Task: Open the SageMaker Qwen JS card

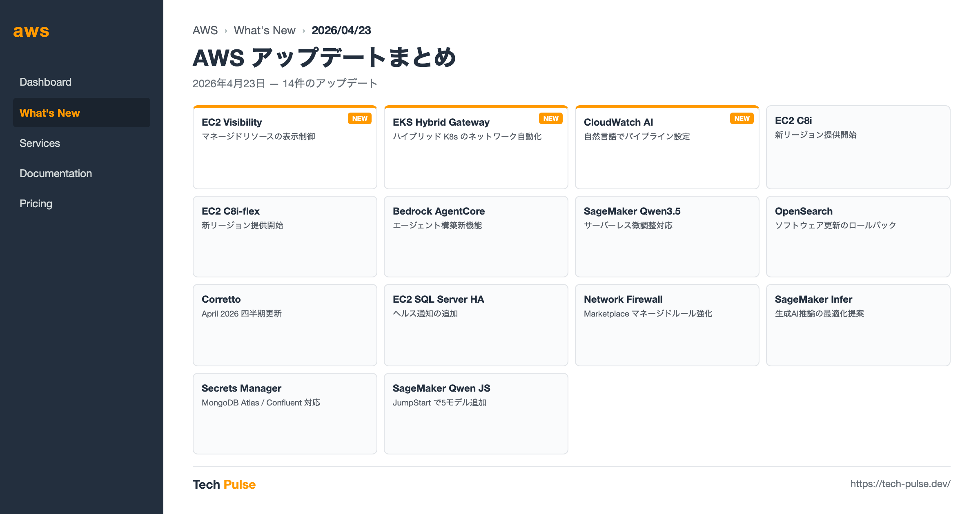Action: [x=476, y=414]
